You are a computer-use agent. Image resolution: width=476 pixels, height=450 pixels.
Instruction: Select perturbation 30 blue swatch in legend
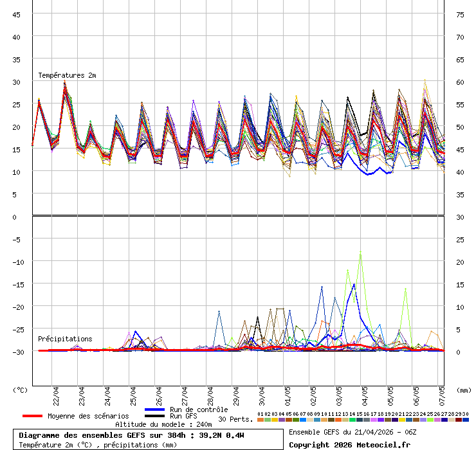466,420
